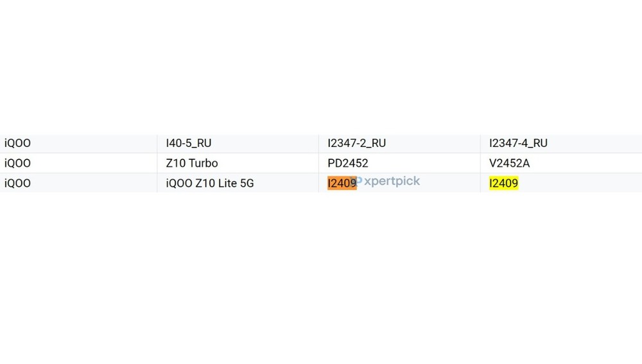Click the word Turbo in second row
The width and height of the screenshot is (642, 364).
click(204, 163)
